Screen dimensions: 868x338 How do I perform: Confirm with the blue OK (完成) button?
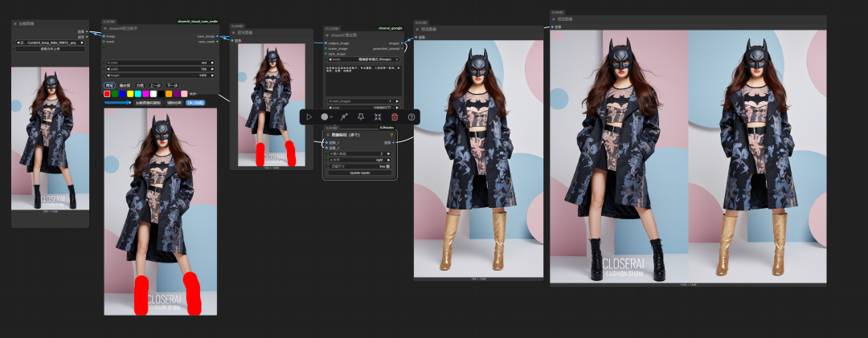(x=195, y=102)
